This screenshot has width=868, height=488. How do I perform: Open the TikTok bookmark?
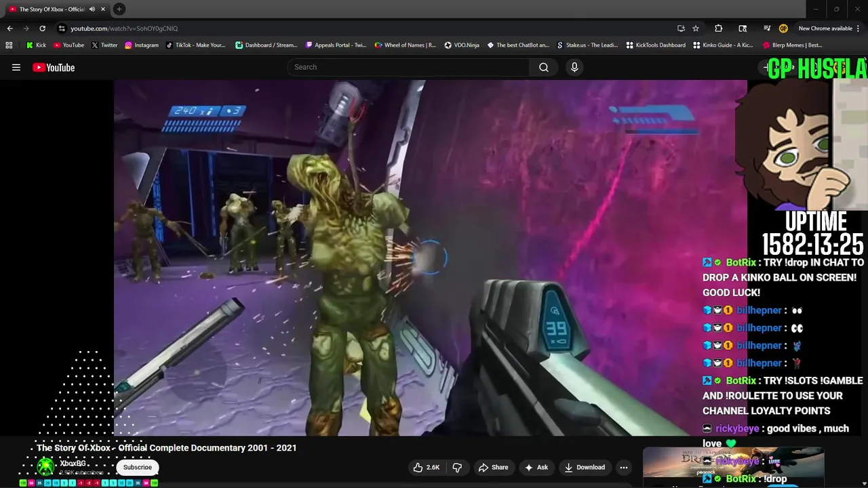[195, 45]
